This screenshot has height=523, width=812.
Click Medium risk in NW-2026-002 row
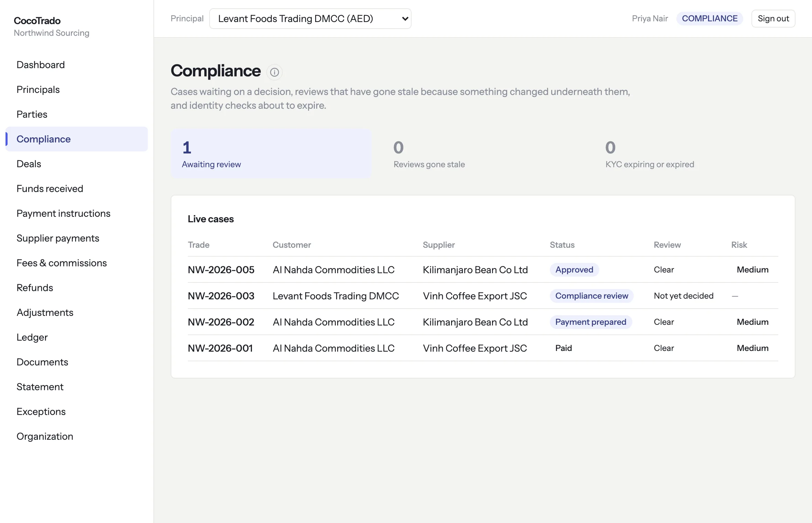click(x=752, y=322)
